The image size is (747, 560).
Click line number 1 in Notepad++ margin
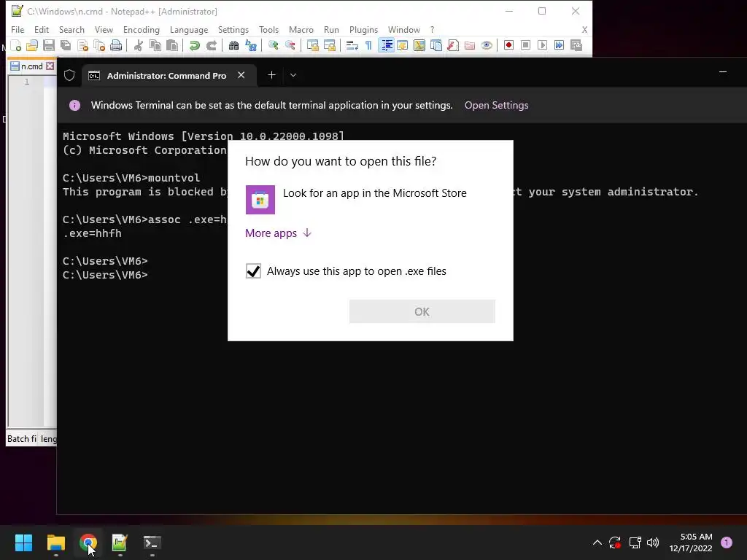[x=27, y=82]
